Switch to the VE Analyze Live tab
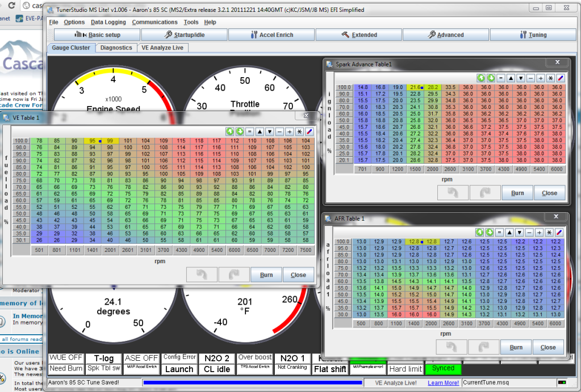This screenshot has width=581, height=392. point(162,48)
